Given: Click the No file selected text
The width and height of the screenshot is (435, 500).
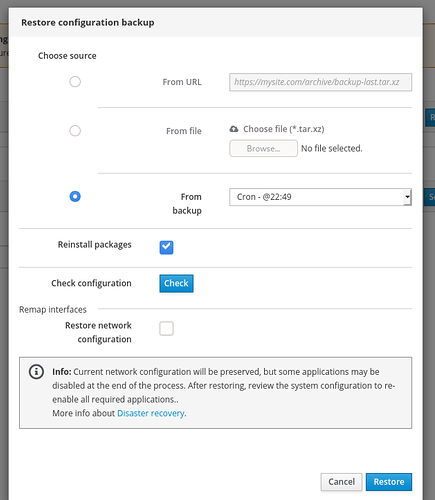Looking at the screenshot, I should [x=331, y=148].
